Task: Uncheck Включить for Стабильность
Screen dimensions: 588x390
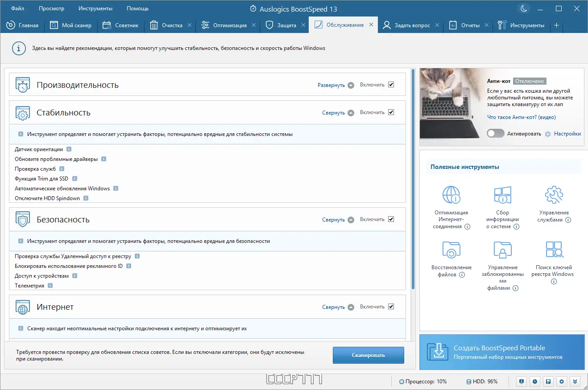Action: pyautogui.click(x=391, y=112)
